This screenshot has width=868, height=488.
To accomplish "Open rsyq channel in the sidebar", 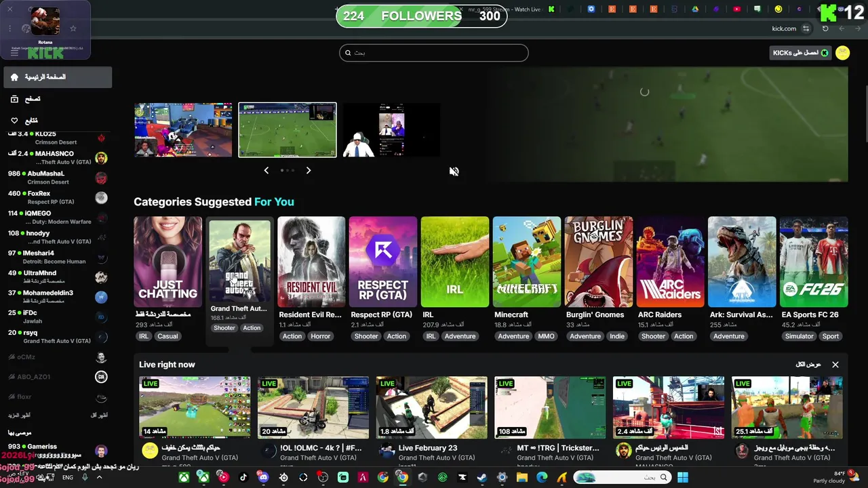I will [57, 337].
